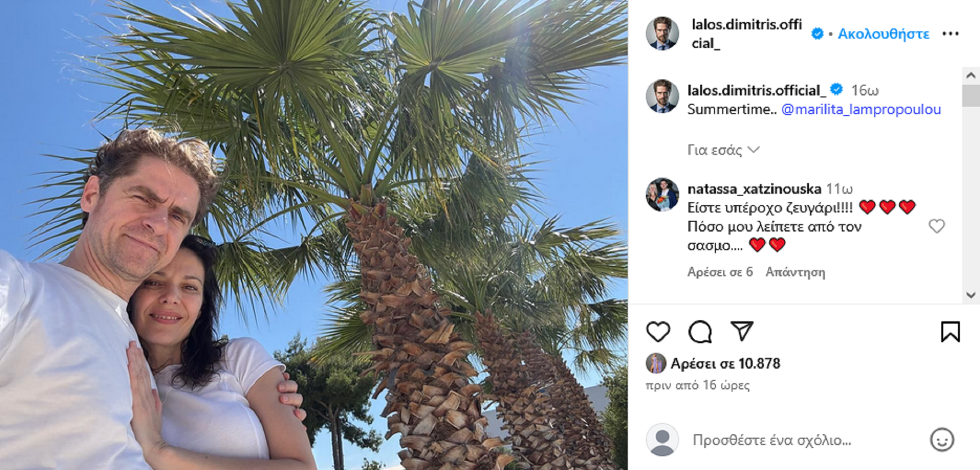Reply to the comment via 'Απάντηση'
This screenshot has width=980, height=470.
click(795, 272)
